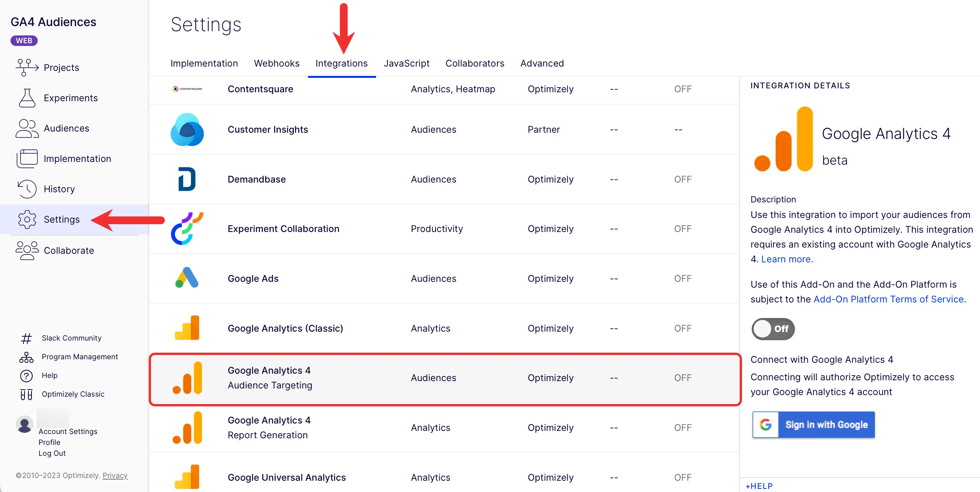The width and height of the screenshot is (980, 492).
Task: Open the Implementation settings tab
Action: 204,63
